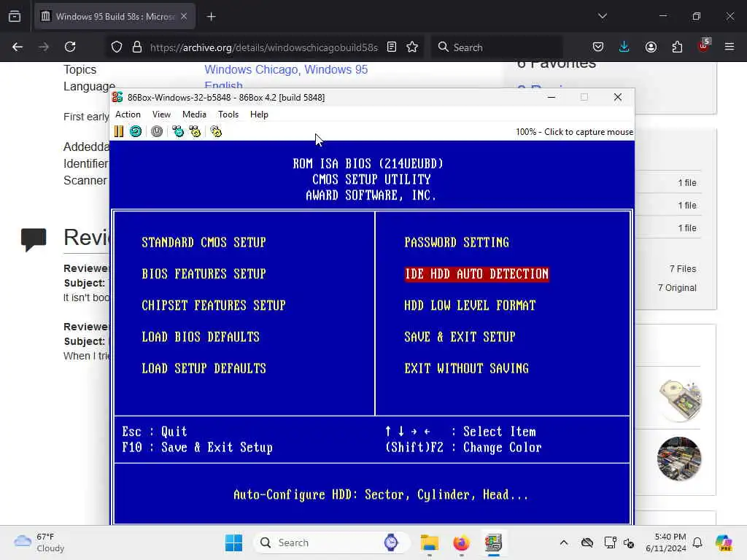The width and height of the screenshot is (747, 560).
Task: Open the Action menu in 86Box
Action: pyautogui.click(x=128, y=114)
